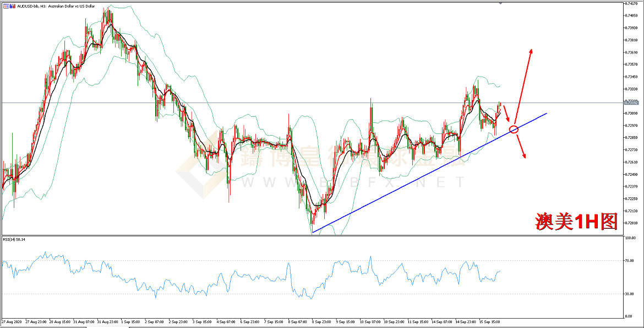Viewport: 644px width, 328px height.
Task: Click the chart shift triangle on top edge
Action: click(x=500, y=3)
